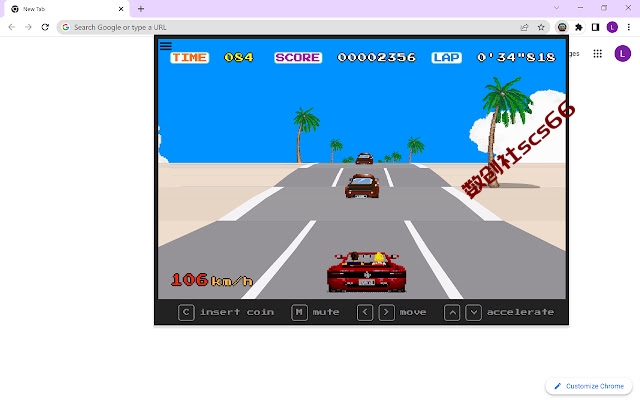Click the accelerate label text
640x400 pixels.
(x=520, y=312)
